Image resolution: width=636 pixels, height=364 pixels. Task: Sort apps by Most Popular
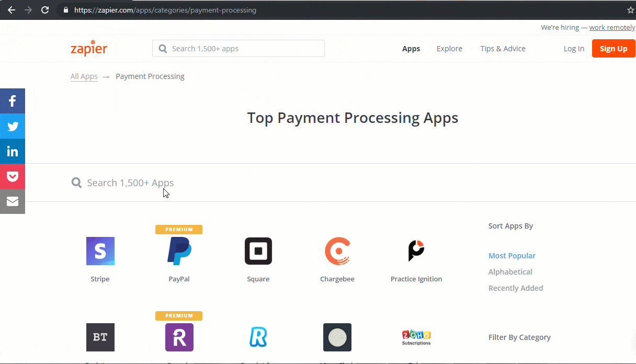[512, 256]
